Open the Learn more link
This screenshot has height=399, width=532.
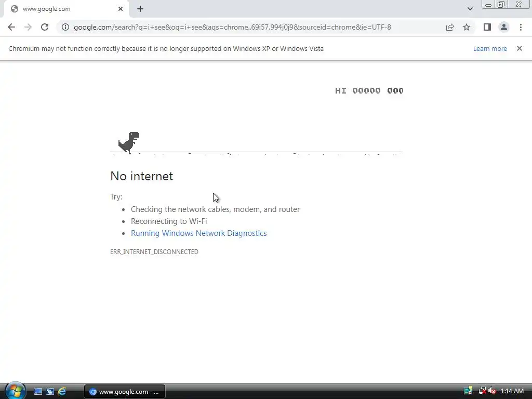pyautogui.click(x=490, y=48)
